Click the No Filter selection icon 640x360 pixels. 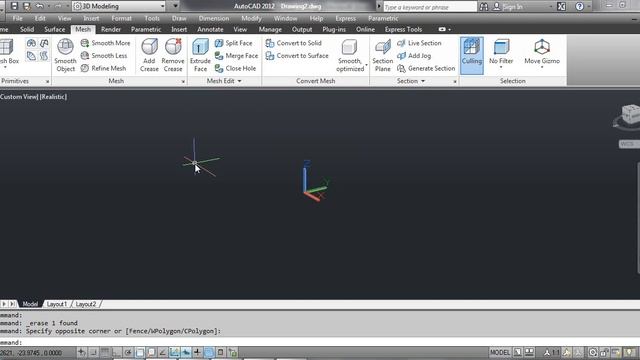501,47
